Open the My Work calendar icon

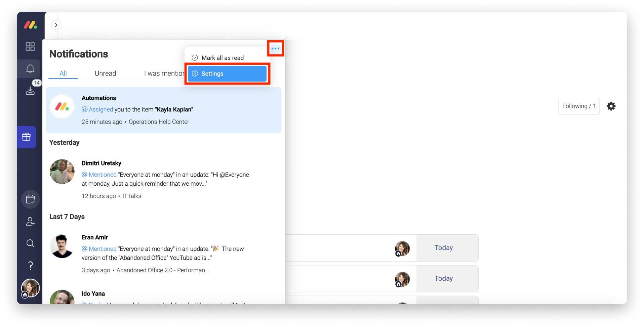pos(30,199)
